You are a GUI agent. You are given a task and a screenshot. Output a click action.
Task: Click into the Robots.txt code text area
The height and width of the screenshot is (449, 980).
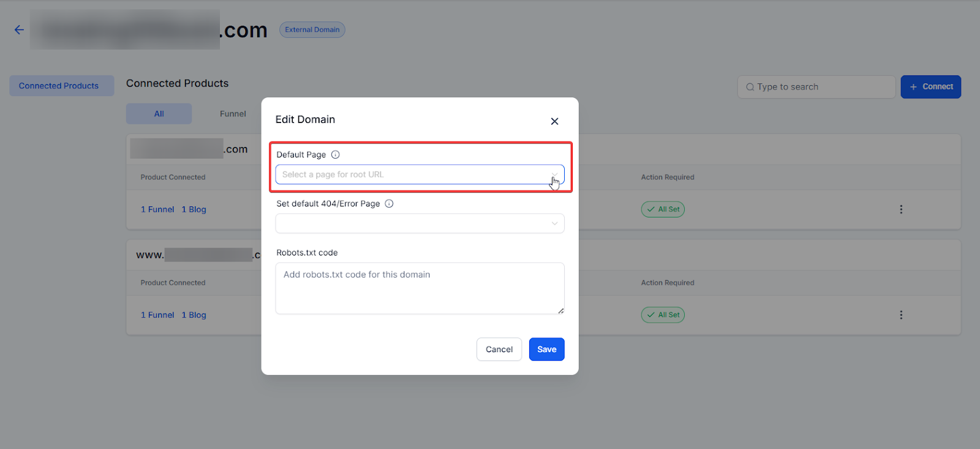click(420, 288)
